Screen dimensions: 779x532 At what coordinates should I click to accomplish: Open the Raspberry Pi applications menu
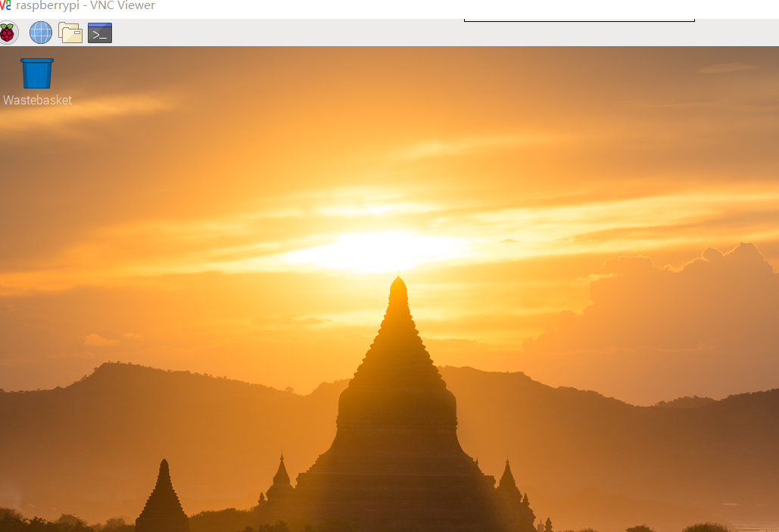[x=8, y=33]
